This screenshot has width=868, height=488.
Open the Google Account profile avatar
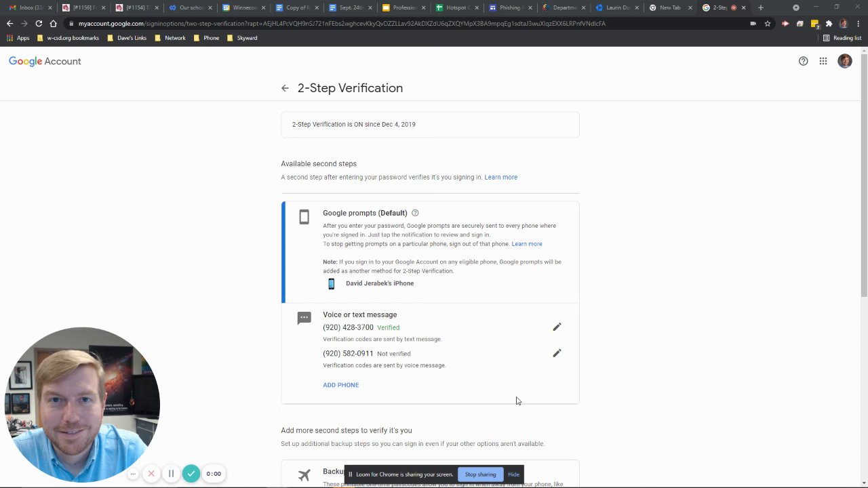point(844,61)
